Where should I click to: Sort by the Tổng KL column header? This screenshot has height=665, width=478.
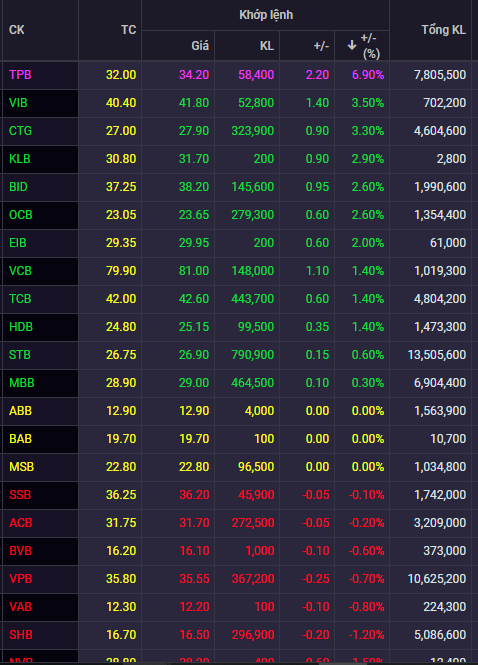pyautogui.click(x=443, y=30)
